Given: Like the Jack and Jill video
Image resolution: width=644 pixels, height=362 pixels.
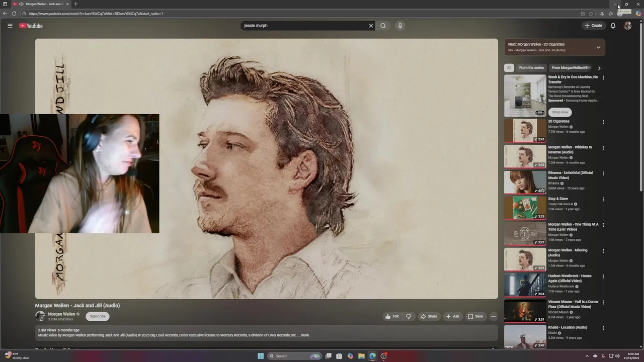Looking at the screenshot, I should pos(392,316).
